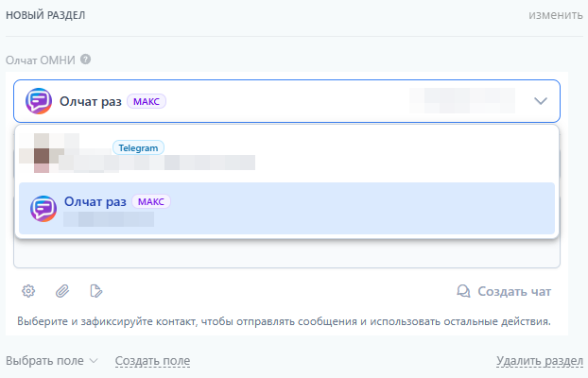The height and width of the screenshot is (378, 588).
Task: Click Олчат logo in selected channel field
Action: click(x=39, y=101)
